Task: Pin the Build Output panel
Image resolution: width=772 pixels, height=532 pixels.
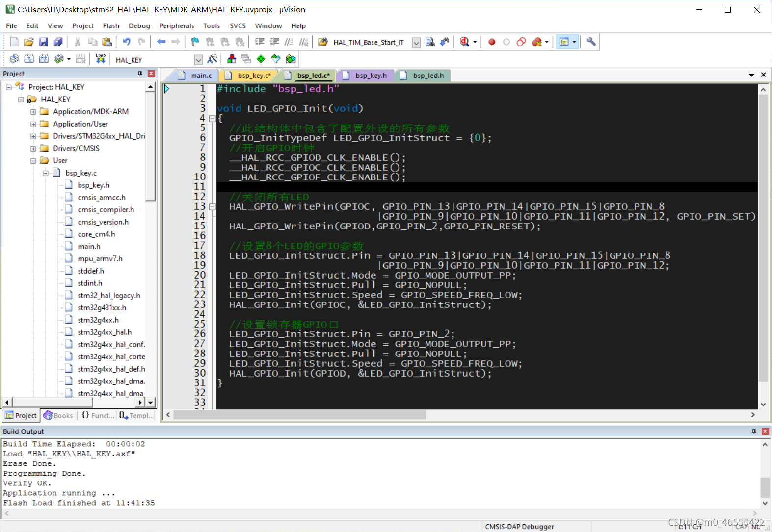Action: 754,431
